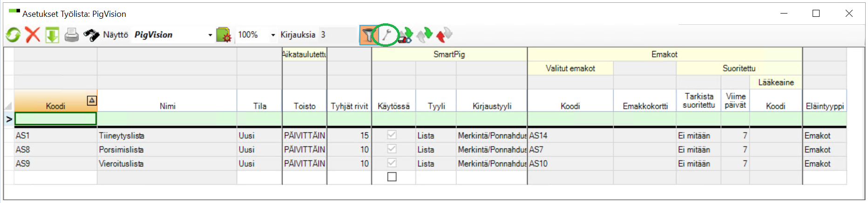Open the 100% zoom dropdown
This screenshot has width=868, height=203.
[273, 35]
